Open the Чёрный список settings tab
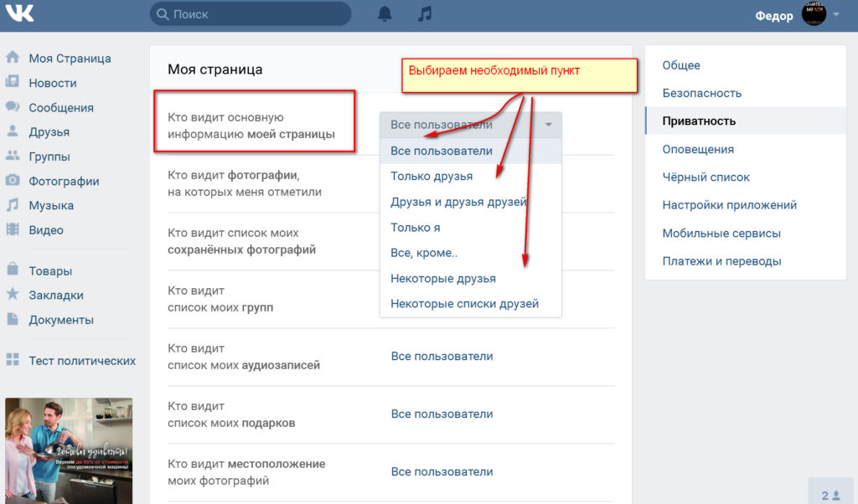Screen dimensions: 858x504 746,177
